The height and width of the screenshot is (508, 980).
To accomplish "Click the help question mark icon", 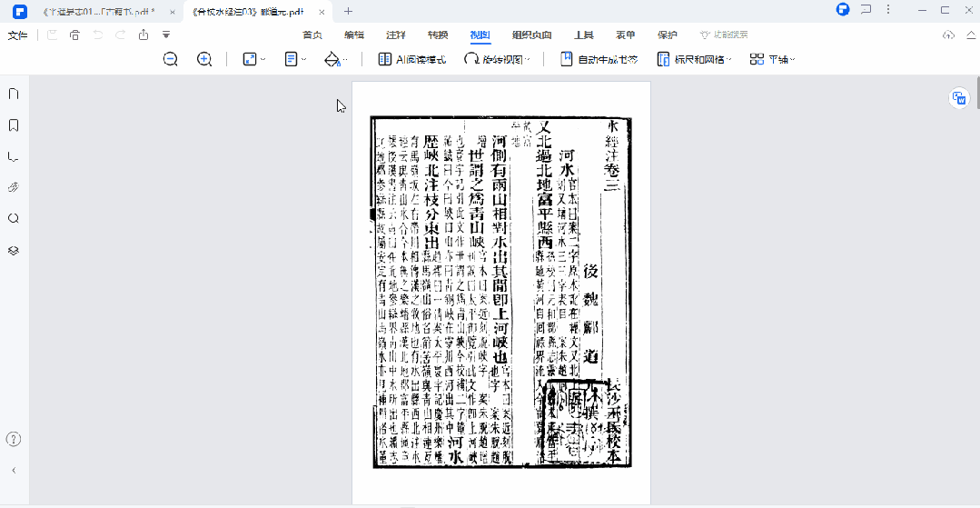I will point(14,439).
